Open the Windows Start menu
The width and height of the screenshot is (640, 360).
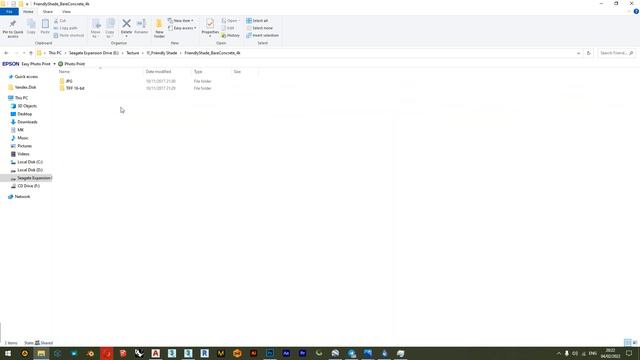click(8, 353)
